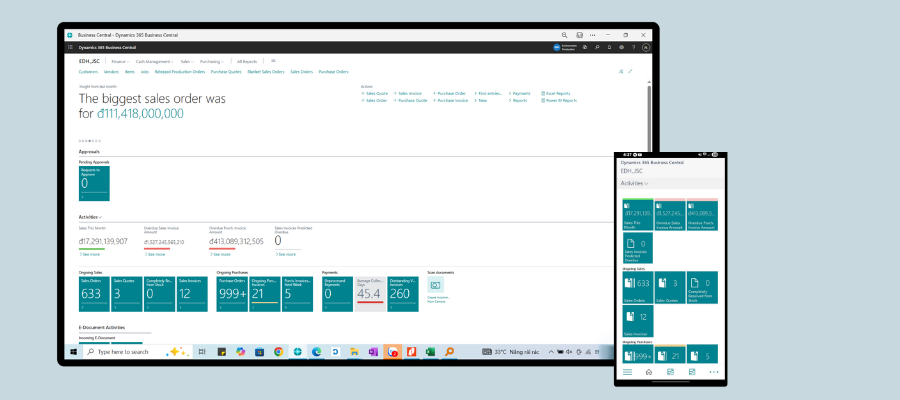Open the settings gear icon
This screenshot has height=400, width=900.
pyautogui.click(x=622, y=48)
